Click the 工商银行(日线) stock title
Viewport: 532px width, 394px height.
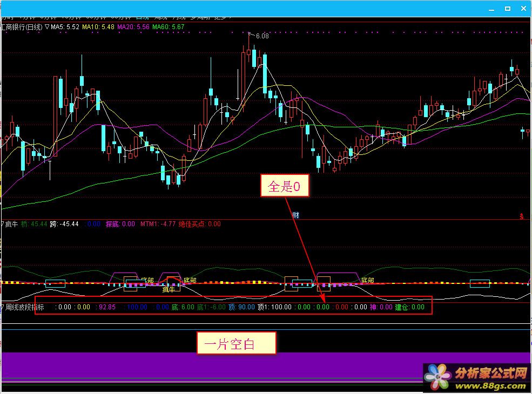point(22,27)
